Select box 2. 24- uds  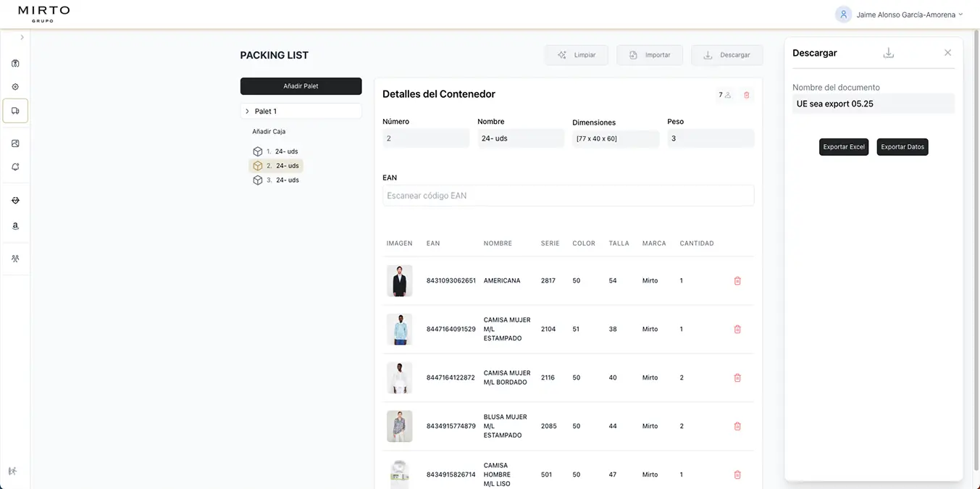(276, 166)
